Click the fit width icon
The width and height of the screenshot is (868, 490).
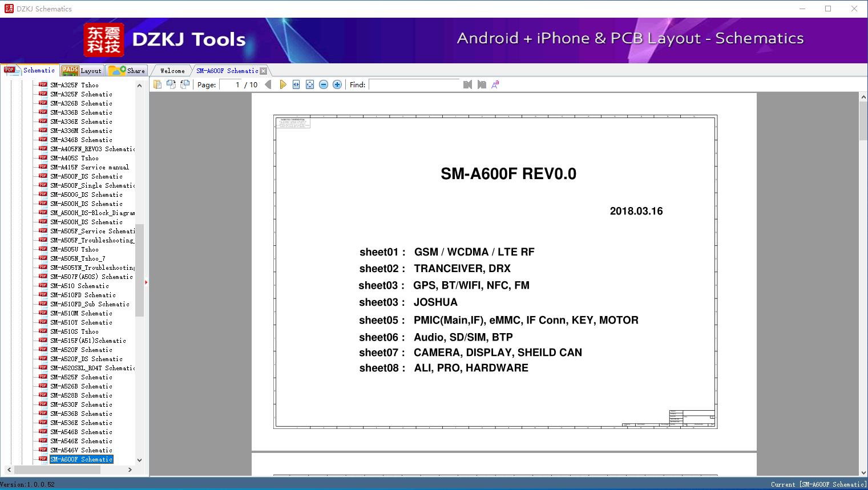click(296, 84)
